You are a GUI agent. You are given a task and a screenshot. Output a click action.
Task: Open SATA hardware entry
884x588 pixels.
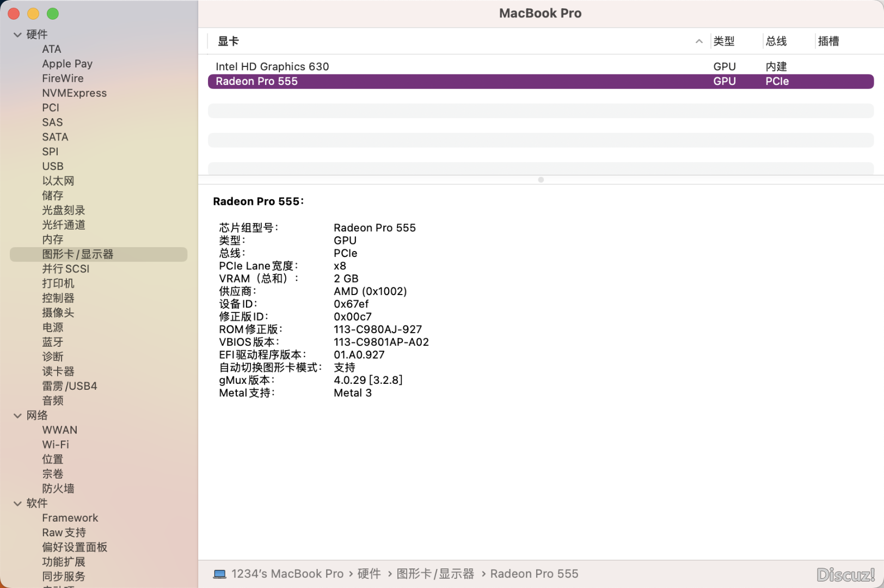(56, 137)
